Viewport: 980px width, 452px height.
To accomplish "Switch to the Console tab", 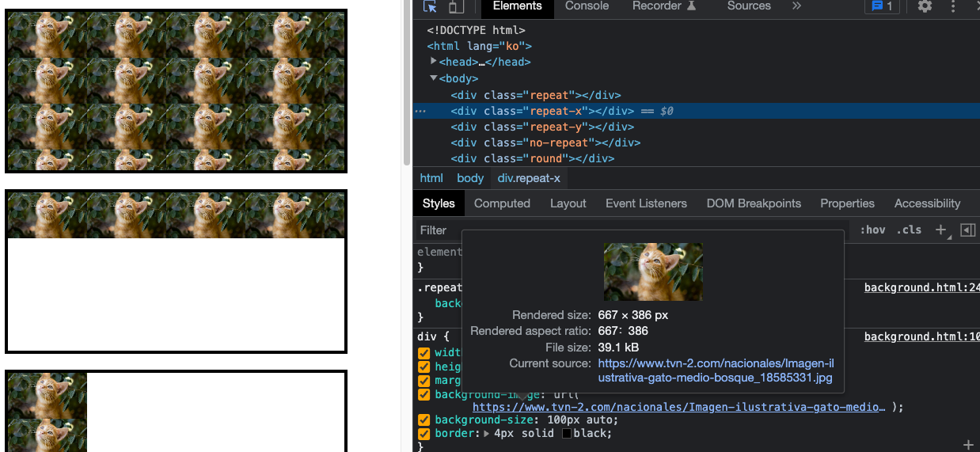I will 587,6.
